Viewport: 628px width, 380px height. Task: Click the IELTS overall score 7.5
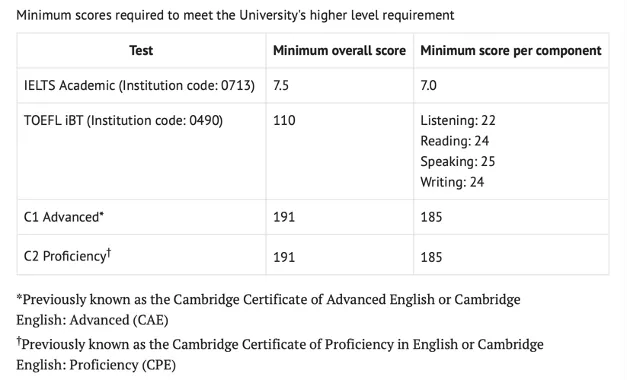pos(281,85)
